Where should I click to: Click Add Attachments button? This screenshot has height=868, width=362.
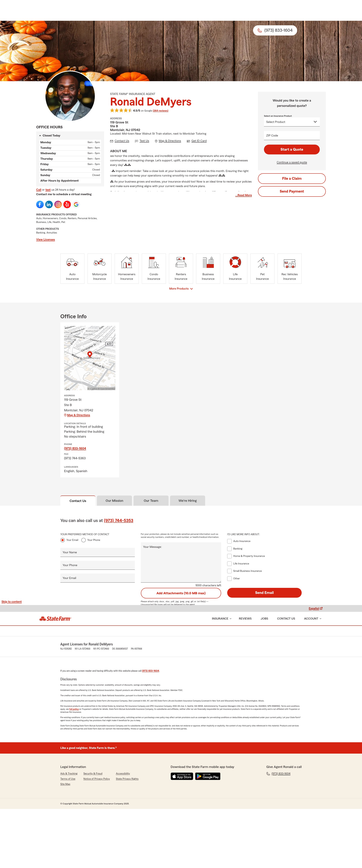pos(181,593)
